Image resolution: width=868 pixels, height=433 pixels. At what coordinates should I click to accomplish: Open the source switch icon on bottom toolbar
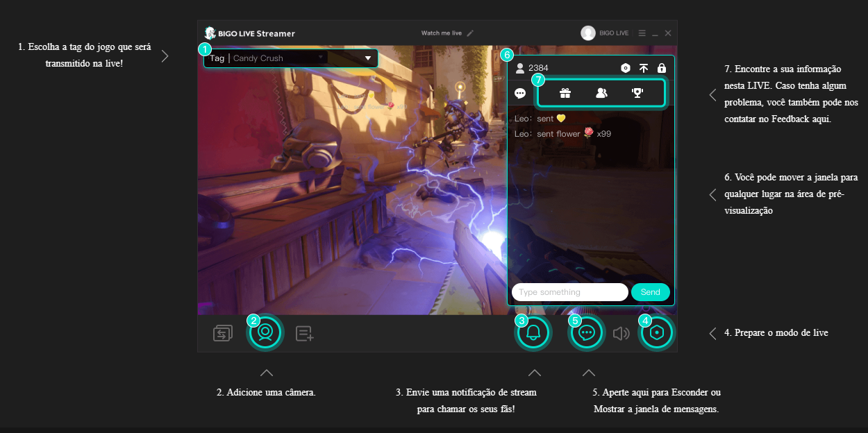click(222, 332)
